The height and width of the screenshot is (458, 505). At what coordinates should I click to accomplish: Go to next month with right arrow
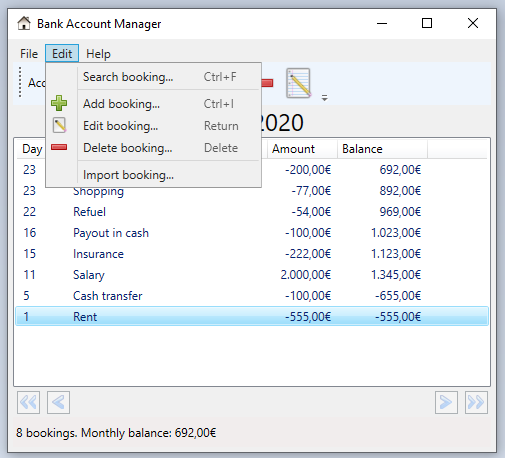tap(446, 402)
